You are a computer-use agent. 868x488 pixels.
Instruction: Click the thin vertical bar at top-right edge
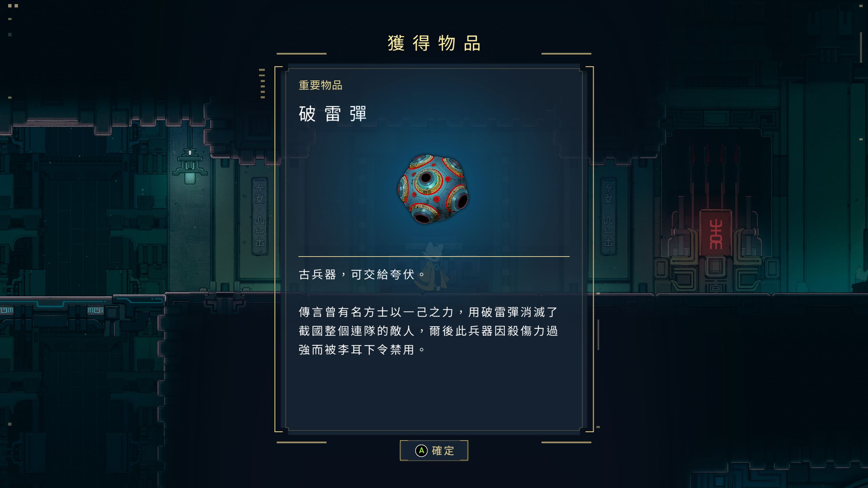tap(861, 47)
